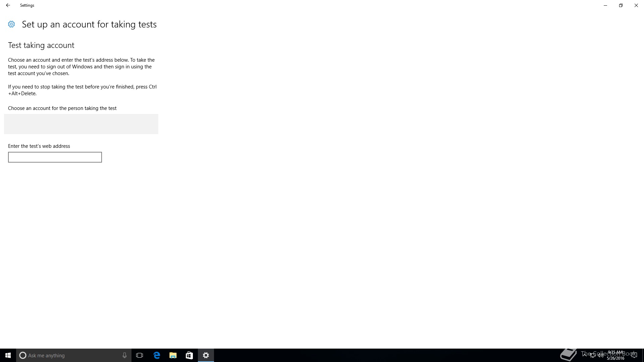Open Task View from the taskbar
Viewport: 644px width, 362px height.
(140, 355)
